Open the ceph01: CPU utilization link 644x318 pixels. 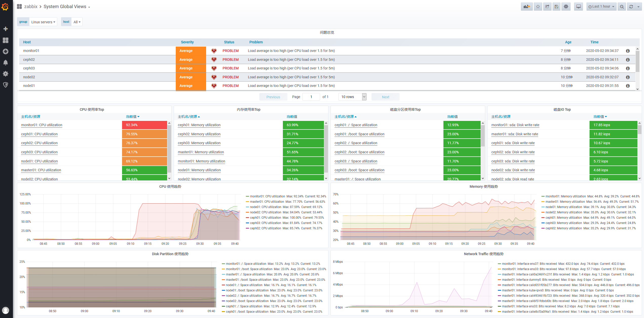pos(39,134)
